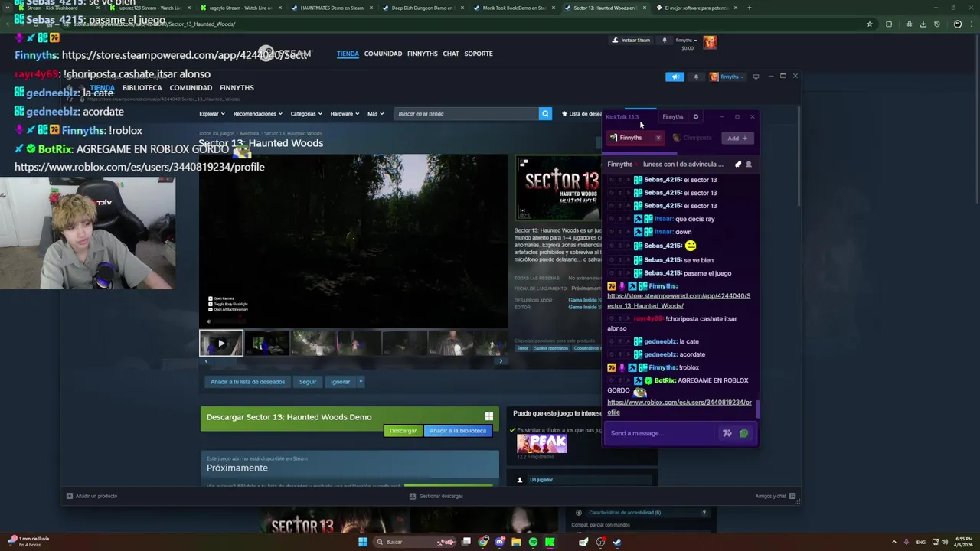The image size is (980, 551).
Task: Open the 7TV emote picker in KickTalk
Action: pos(727,433)
